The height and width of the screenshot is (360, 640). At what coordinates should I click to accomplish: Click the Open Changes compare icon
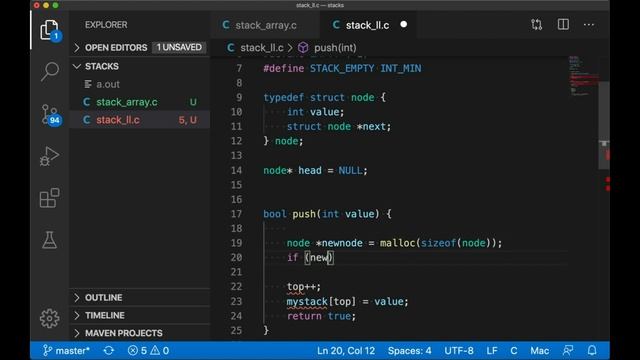(537, 25)
